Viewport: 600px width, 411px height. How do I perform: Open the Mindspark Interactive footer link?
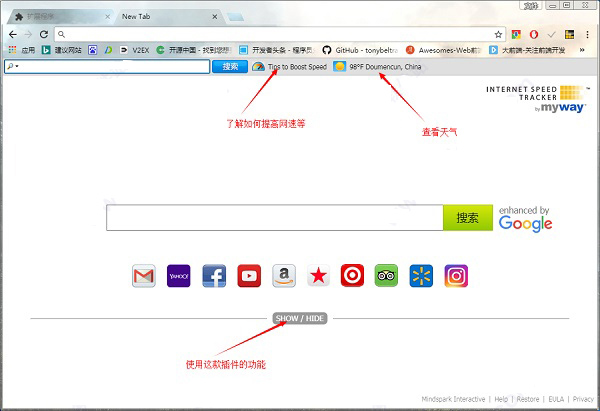[x=453, y=399]
